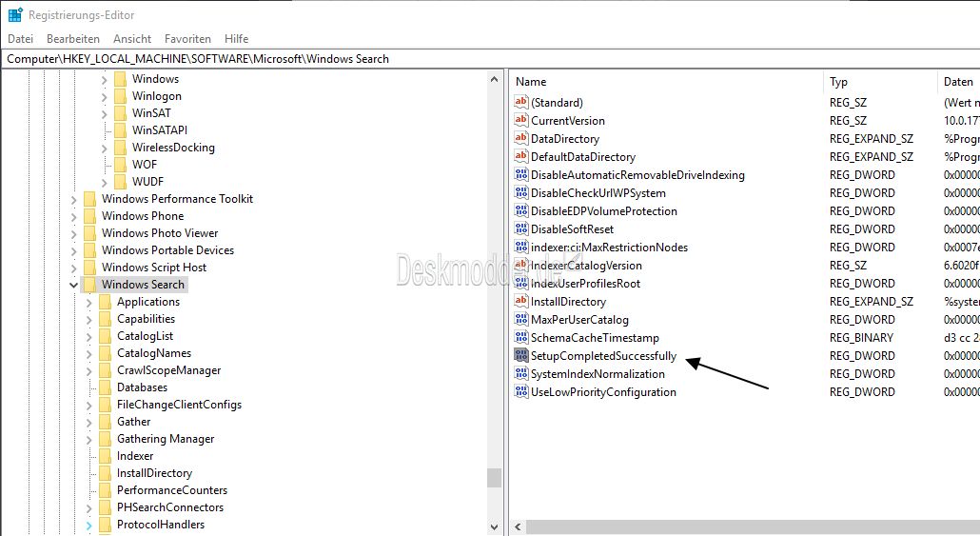Open the Datei menu
This screenshot has width=980, height=536.
click(x=20, y=39)
